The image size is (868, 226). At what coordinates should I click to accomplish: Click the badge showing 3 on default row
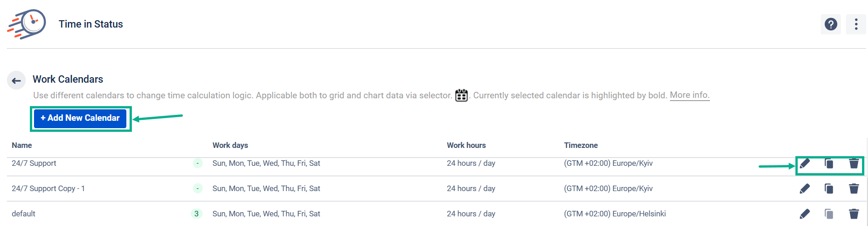pyautogui.click(x=197, y=214)
